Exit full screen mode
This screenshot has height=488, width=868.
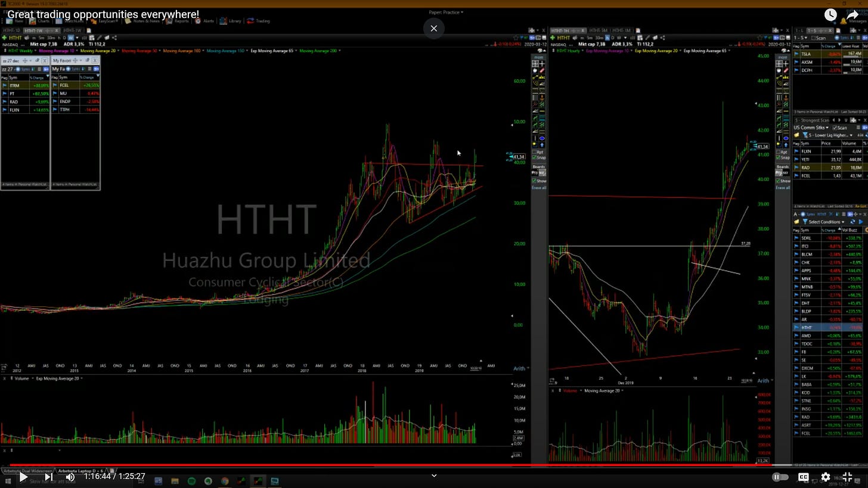pos(847,477)
